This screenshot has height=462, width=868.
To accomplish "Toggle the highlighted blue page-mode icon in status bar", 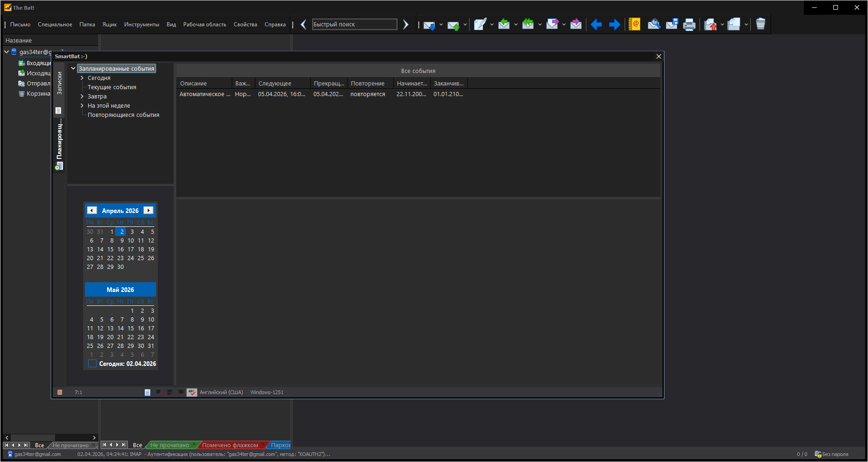I will 147,392.
